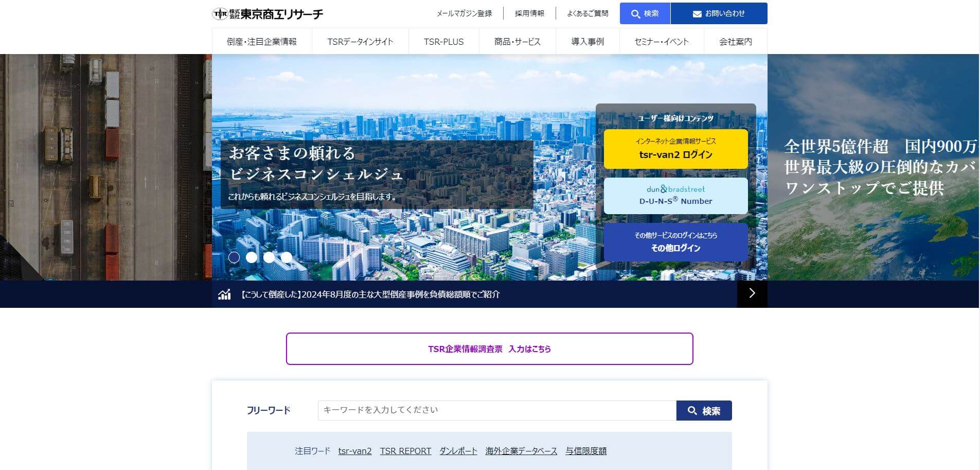Click その他ログイン button
Screen dimensions: 980x470
[x=675, y=242]
